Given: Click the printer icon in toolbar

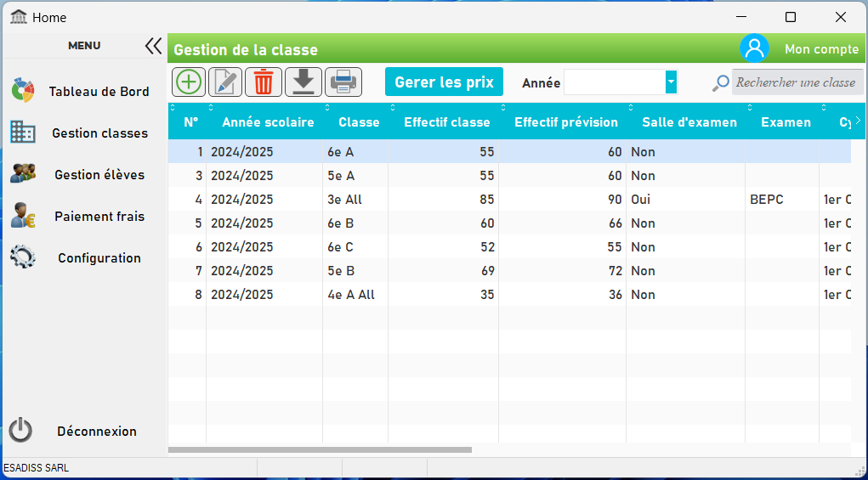Looking at the screenshot, I should 343,82.
